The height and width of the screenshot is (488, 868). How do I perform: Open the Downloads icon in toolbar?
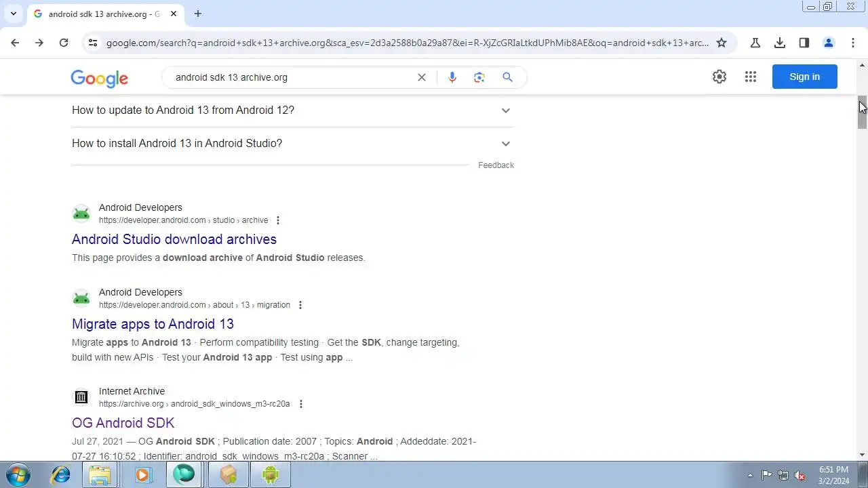tap(780, 43)
